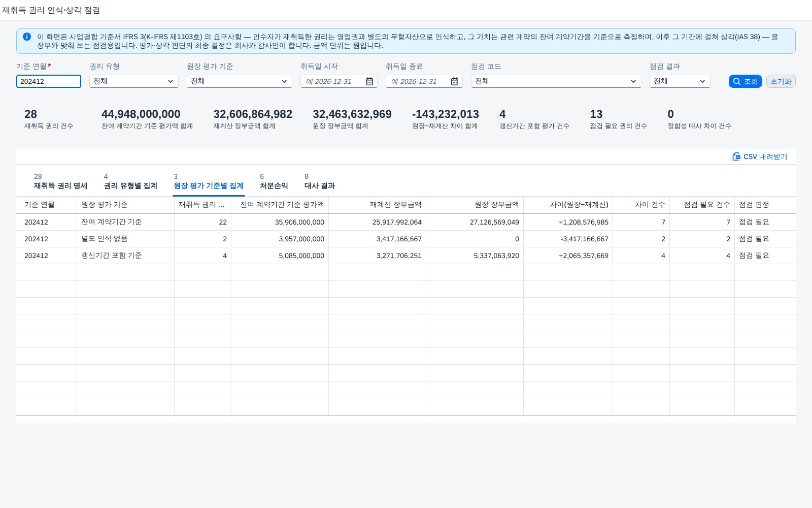Click the 취득일 시작 date input field
This screenshot has width=812, height=508.
(x=332, y=81)
